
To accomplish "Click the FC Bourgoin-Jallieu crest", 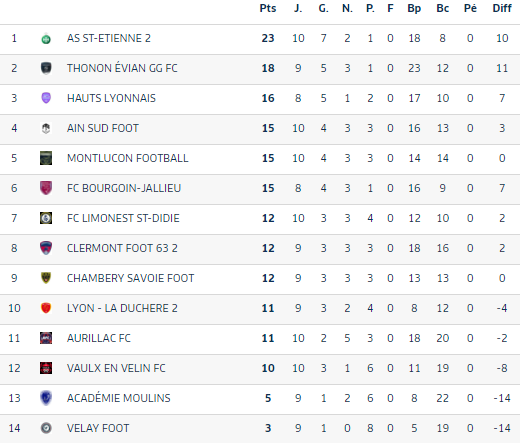I will point(46,188).
